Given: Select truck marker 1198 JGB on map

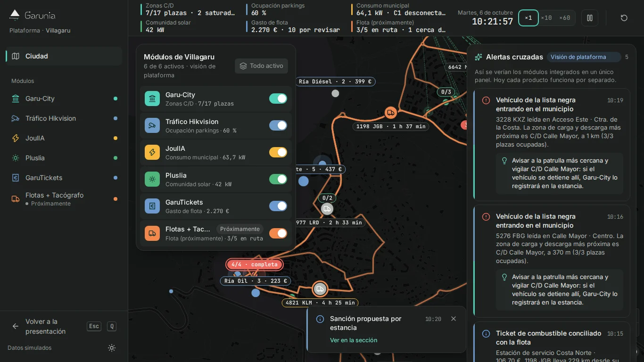Looking at the screenshot, I should (390, 113).
